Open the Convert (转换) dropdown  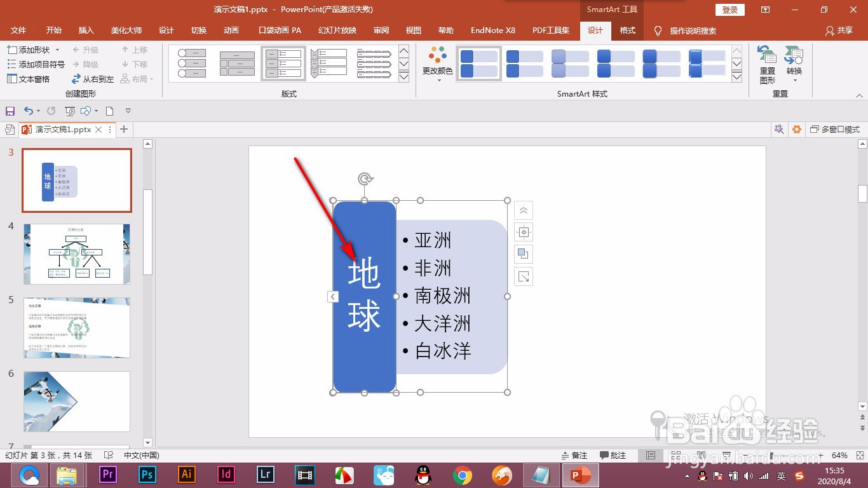coord(794,64)
